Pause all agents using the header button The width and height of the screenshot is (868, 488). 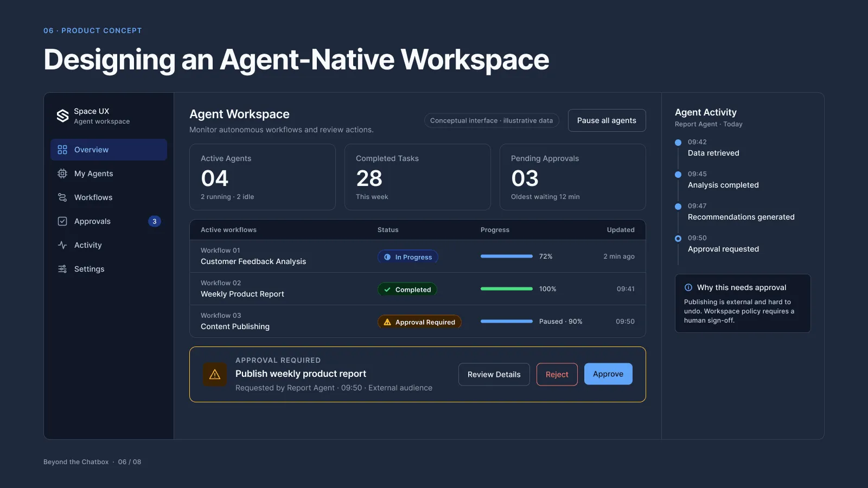pos(607,120)
